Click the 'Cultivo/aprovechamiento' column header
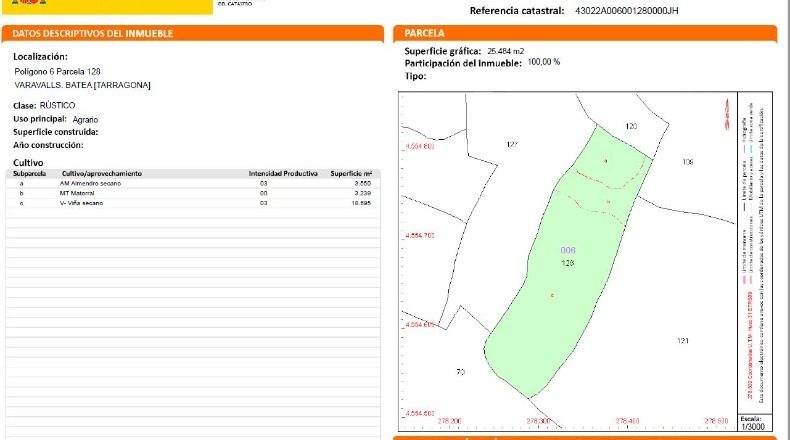This screenshot has width=790, height=440. click(x=102, y=173)
